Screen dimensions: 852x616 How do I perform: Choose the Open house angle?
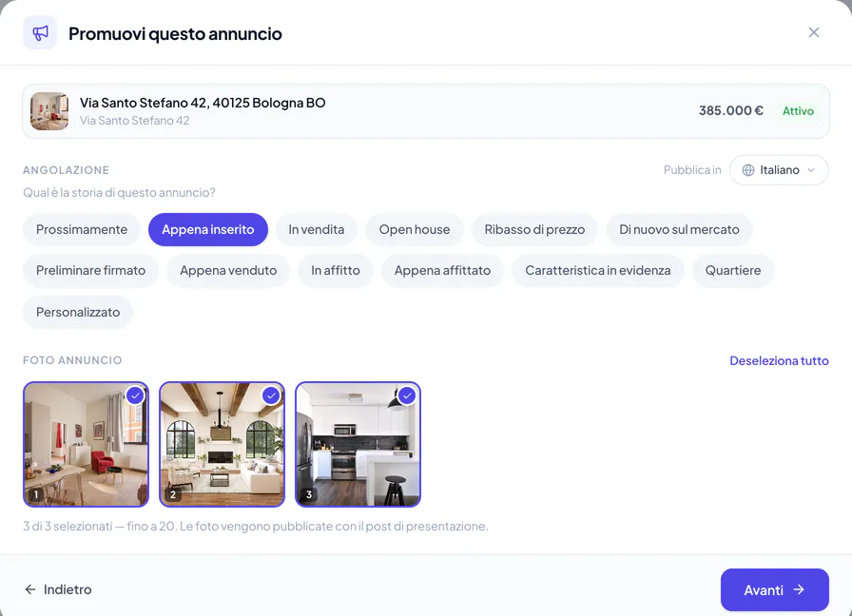tap(415, 229)
